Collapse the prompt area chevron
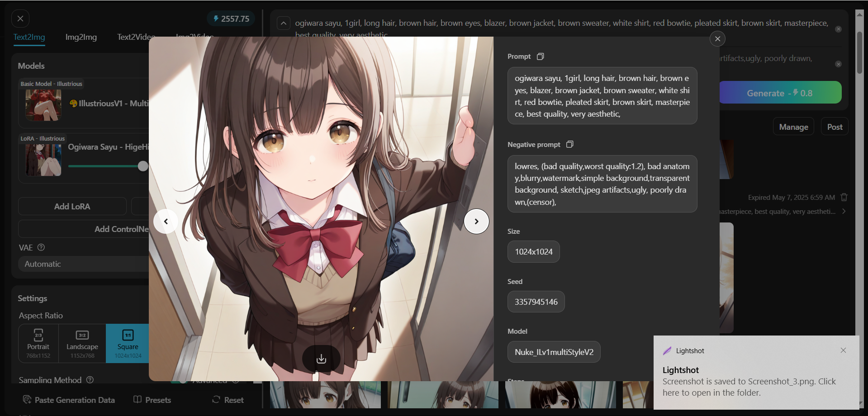The height and width of the screenshot is (416, 868). tap(284, 23)
